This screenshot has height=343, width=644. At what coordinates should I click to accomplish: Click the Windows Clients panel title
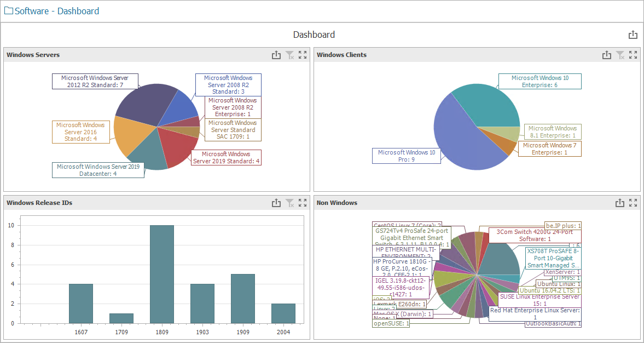click(342, 55)
